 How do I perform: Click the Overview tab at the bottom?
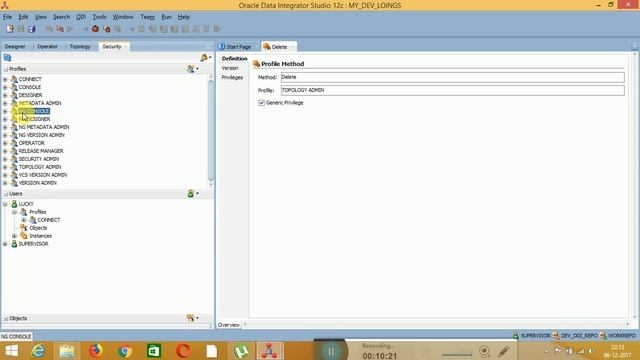click(229, 325)
